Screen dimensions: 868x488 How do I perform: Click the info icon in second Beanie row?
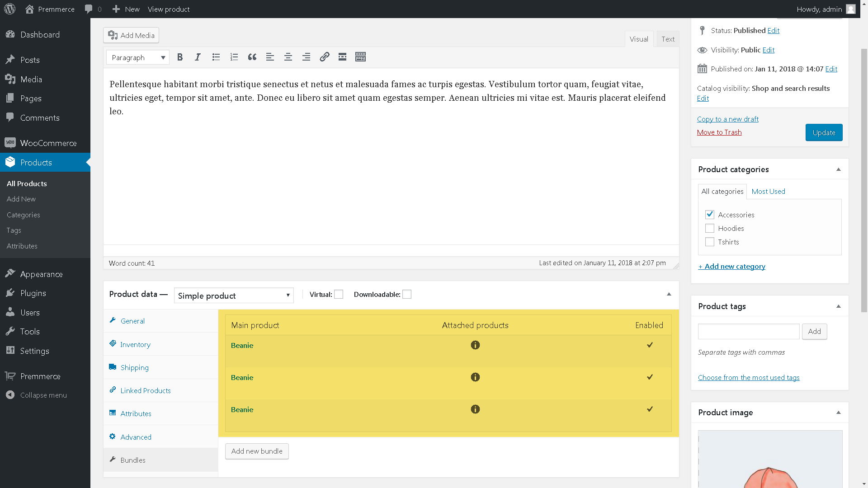pos(475,377)
